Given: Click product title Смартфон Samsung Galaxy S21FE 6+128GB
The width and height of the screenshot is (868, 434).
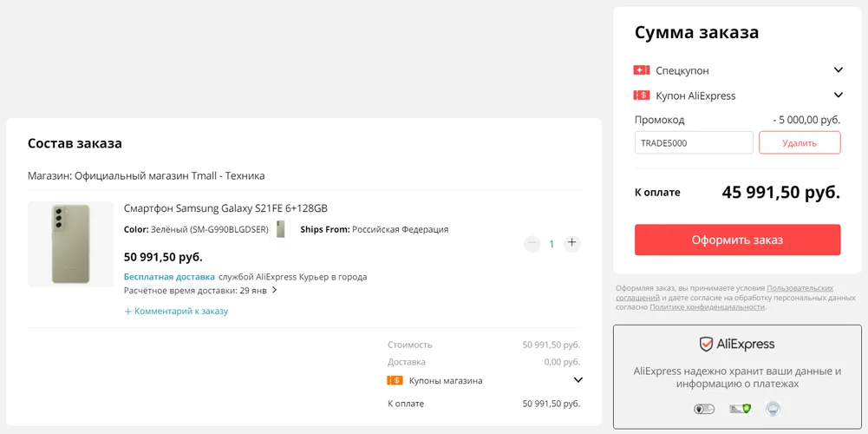Looking at the screenshot, I should click(225, 208).
